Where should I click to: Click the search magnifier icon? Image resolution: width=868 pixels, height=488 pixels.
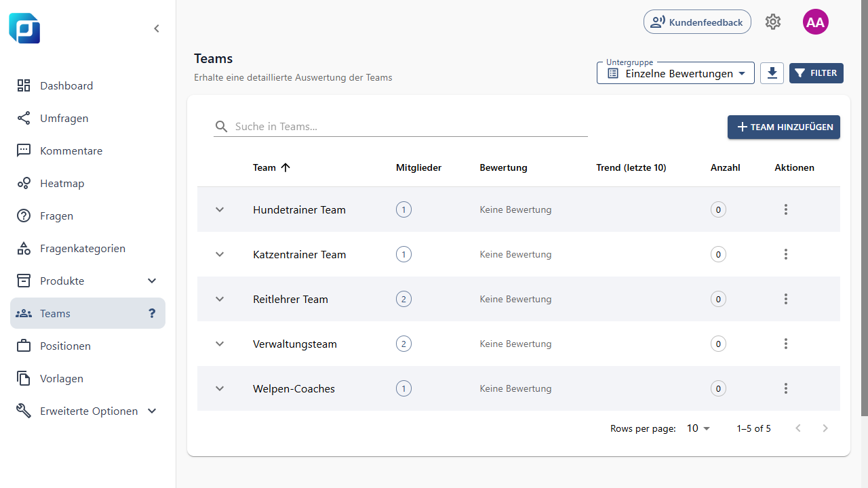(x=221, y=127)
